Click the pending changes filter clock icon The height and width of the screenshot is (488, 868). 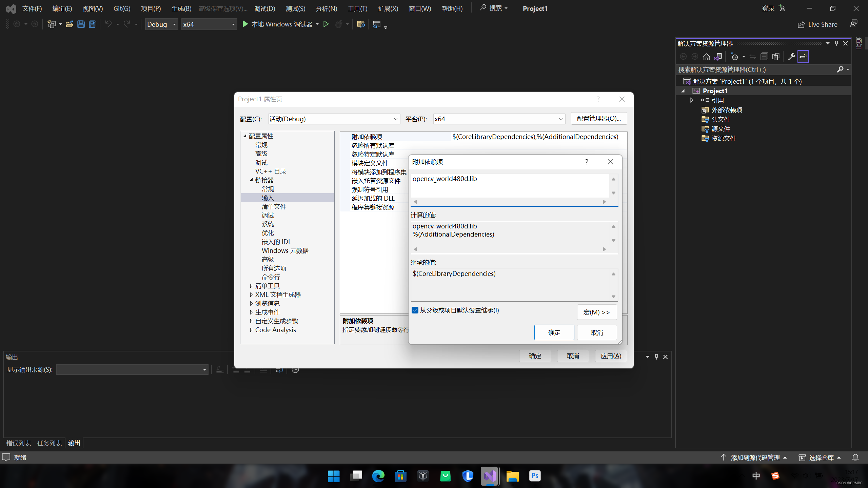click(x=734, y=57)
